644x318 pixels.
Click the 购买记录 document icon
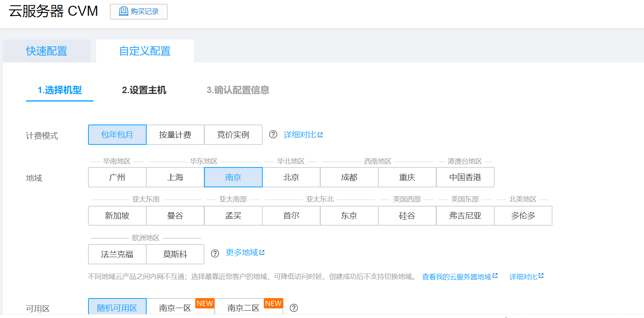123,11
